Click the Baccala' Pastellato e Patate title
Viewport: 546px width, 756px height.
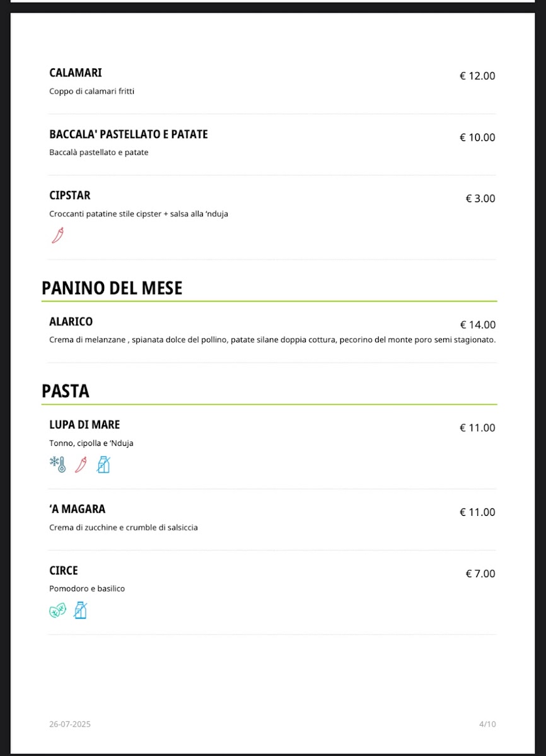pyautogui.click(x=129, y=134)
